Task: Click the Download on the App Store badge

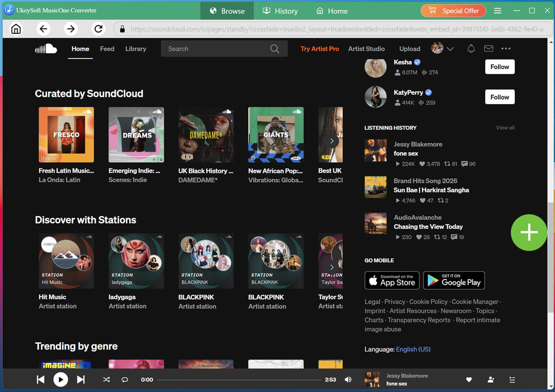Action: [392, 281]
